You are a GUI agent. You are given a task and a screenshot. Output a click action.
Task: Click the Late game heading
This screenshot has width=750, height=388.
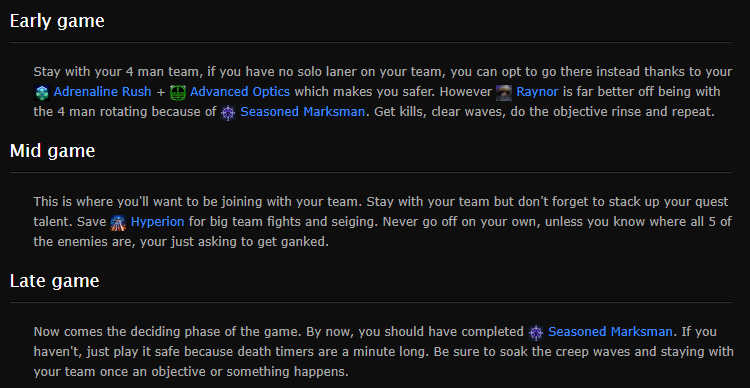(x=55, y=281)
